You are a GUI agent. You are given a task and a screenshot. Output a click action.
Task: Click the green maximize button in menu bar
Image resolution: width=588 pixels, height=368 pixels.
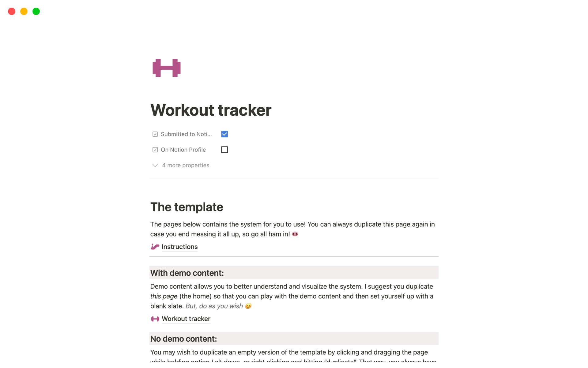pos(36,11)
